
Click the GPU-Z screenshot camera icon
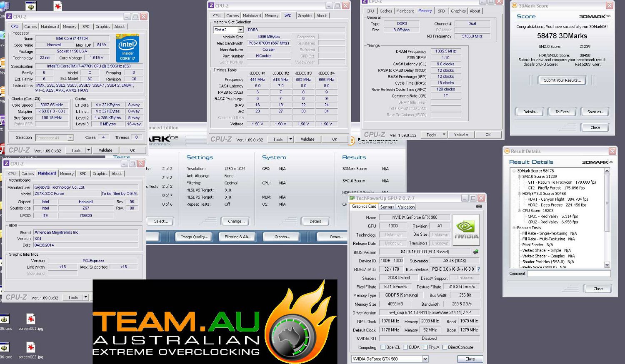click(x=479, y=206)
